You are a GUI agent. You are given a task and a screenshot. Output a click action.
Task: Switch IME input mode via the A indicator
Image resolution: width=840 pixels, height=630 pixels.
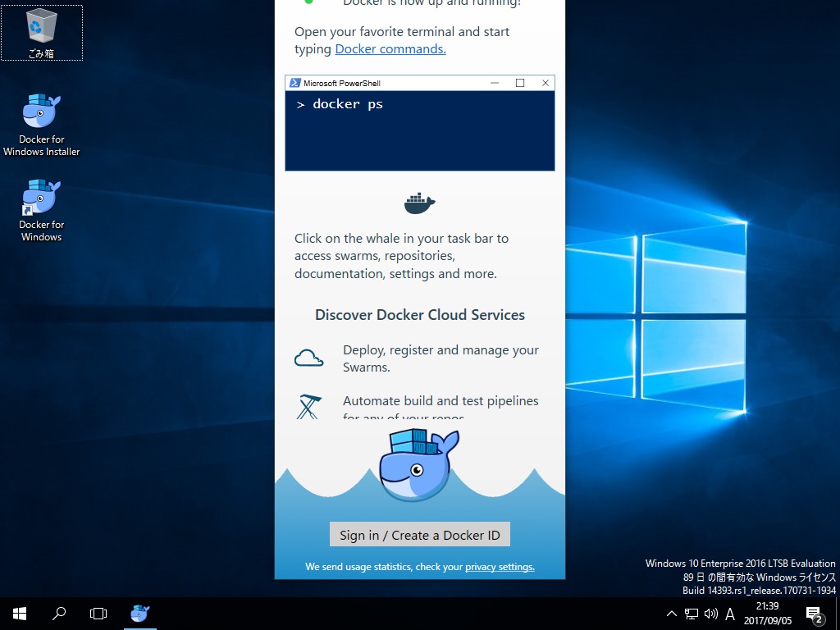(730, 614)
